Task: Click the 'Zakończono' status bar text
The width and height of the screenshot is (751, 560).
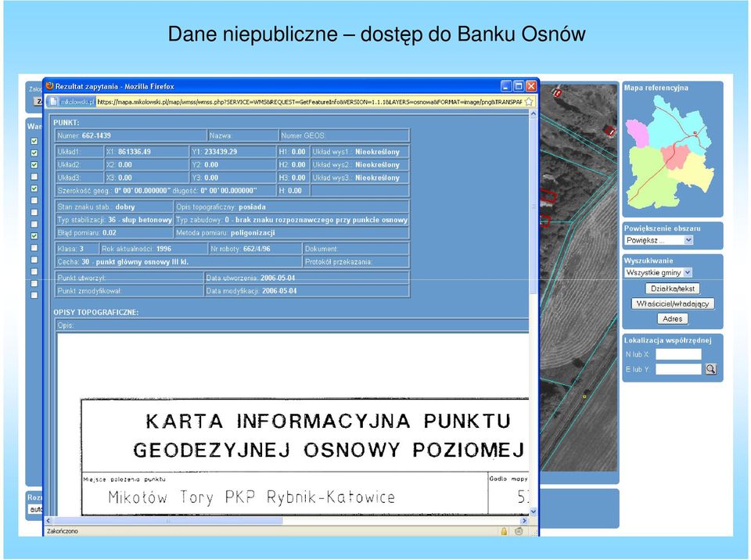Action: 63,531
